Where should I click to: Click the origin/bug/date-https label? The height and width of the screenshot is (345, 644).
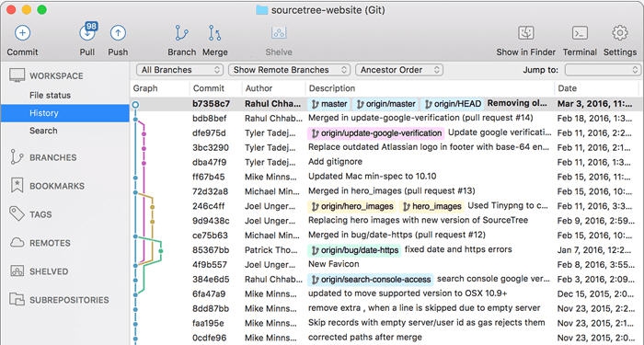point(354,250)
